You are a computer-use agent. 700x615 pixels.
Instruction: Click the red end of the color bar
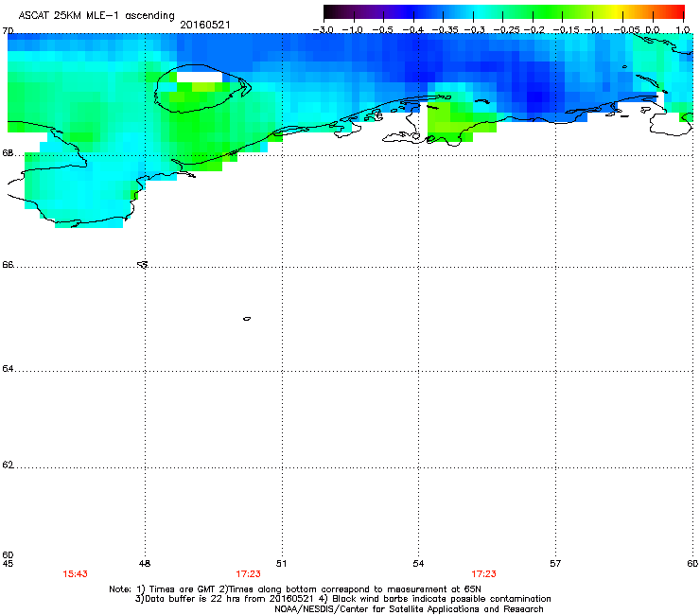click(678, 11)
